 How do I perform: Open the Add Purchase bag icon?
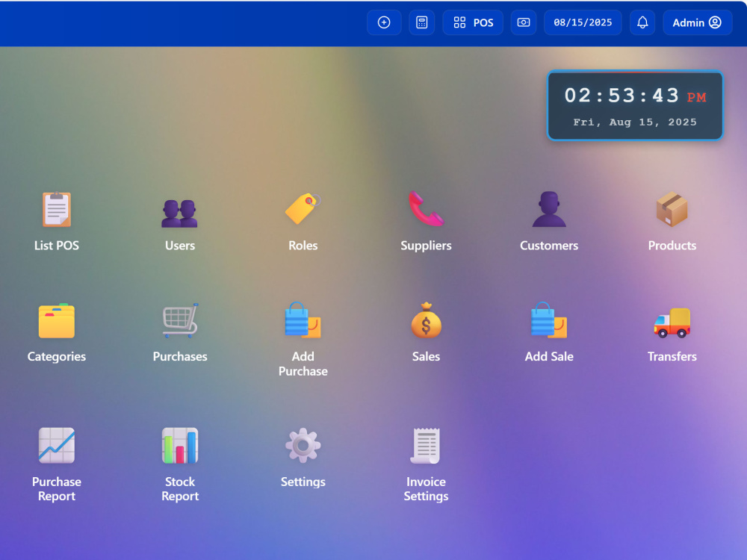[303, 320]
